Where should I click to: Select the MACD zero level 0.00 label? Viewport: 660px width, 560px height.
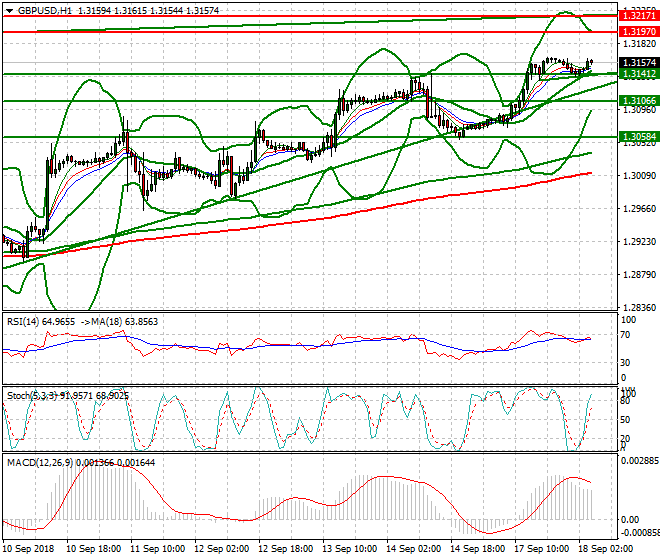(630, 520)
